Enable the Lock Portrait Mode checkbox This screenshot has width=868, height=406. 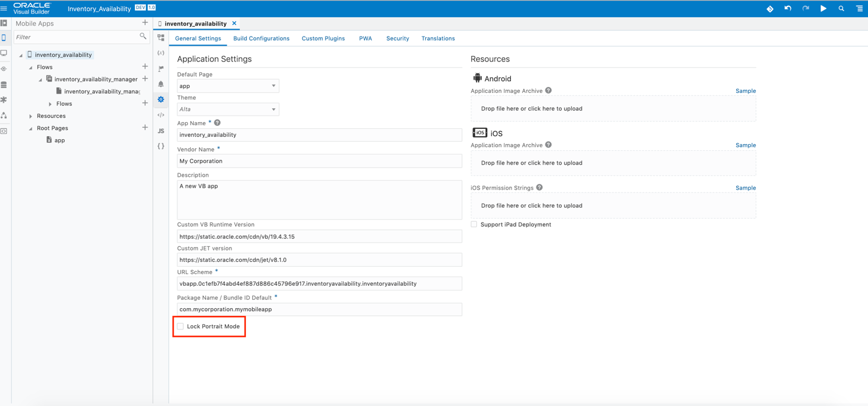pyautogui.click(x=180, y=326)
